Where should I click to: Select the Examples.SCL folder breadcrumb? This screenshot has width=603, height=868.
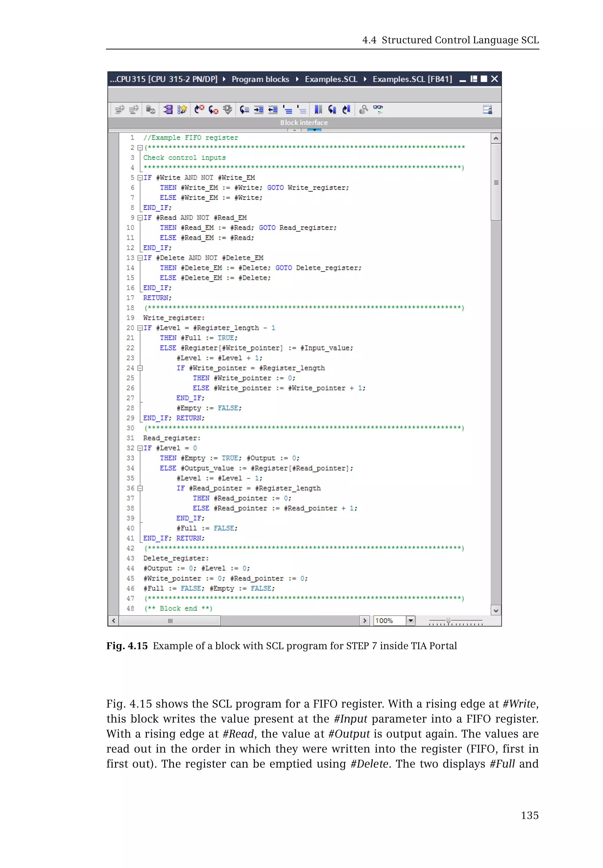(x=331, y=79)
